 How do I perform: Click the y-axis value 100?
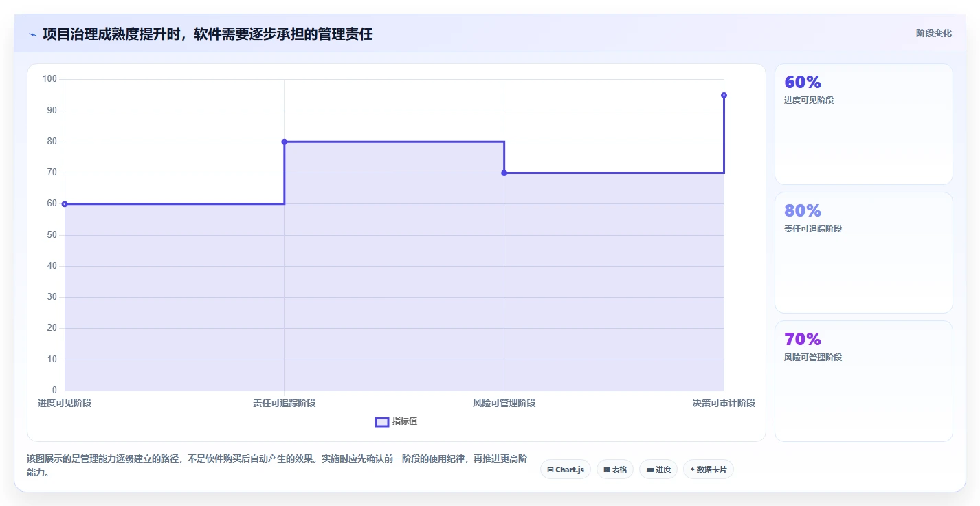click(49, 79)
